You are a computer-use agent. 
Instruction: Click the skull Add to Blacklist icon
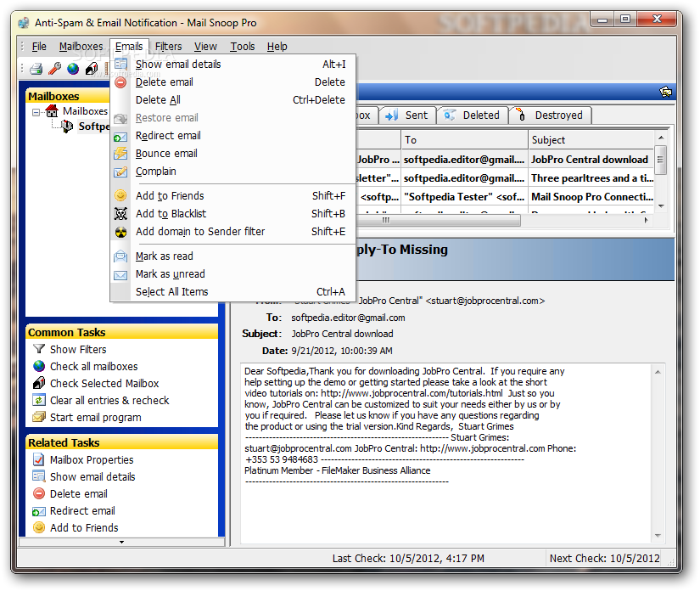coord(120,213)
